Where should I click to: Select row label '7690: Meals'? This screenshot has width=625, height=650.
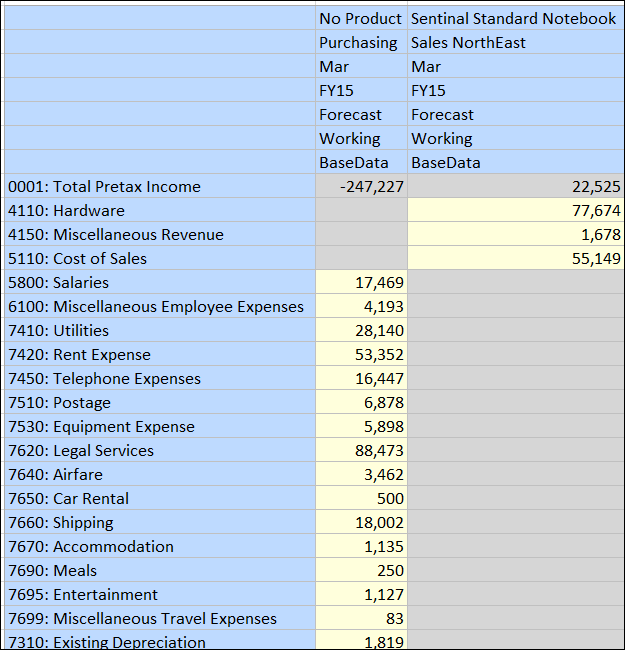pos(160,571)
